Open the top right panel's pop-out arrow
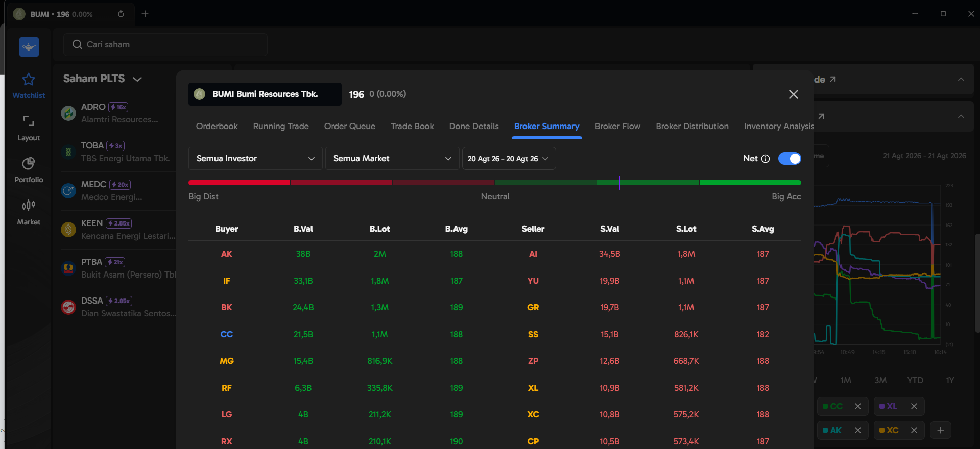This screenshot has height=449, width=980. 833,79
